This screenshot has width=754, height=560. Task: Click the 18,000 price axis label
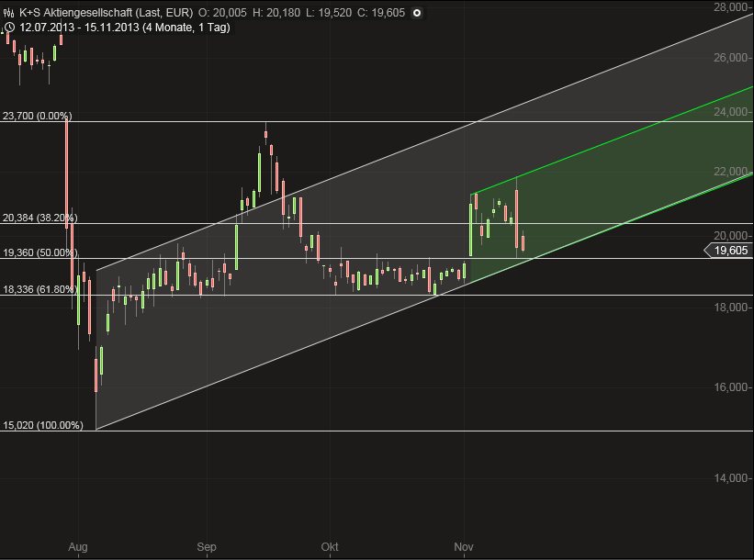click(732, 308)
